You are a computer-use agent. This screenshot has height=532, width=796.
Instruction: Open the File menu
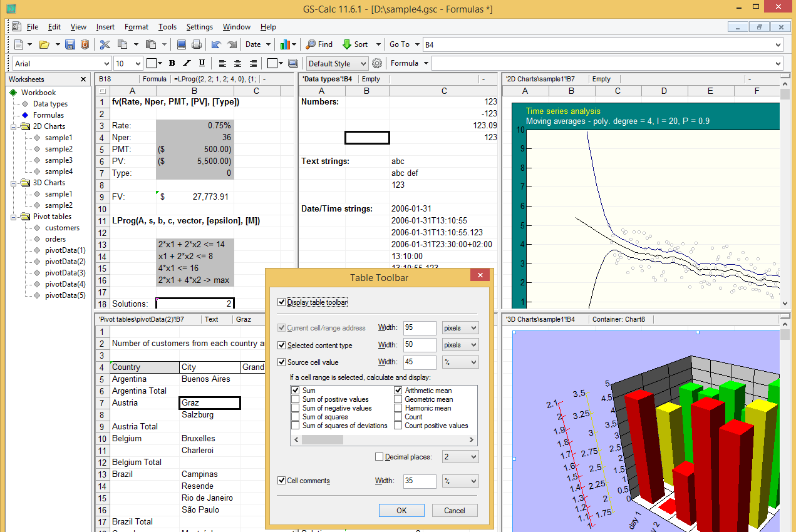point(33,27)
